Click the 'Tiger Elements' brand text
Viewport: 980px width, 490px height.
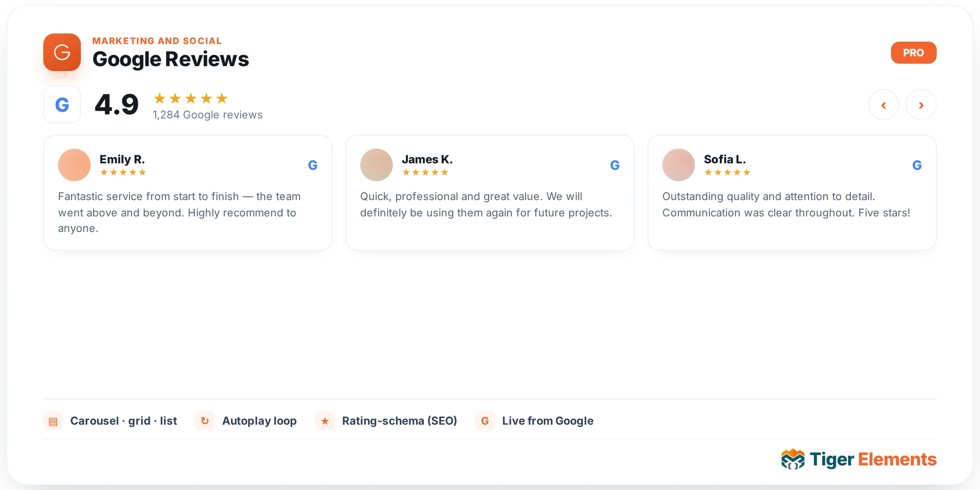point(873,459)
